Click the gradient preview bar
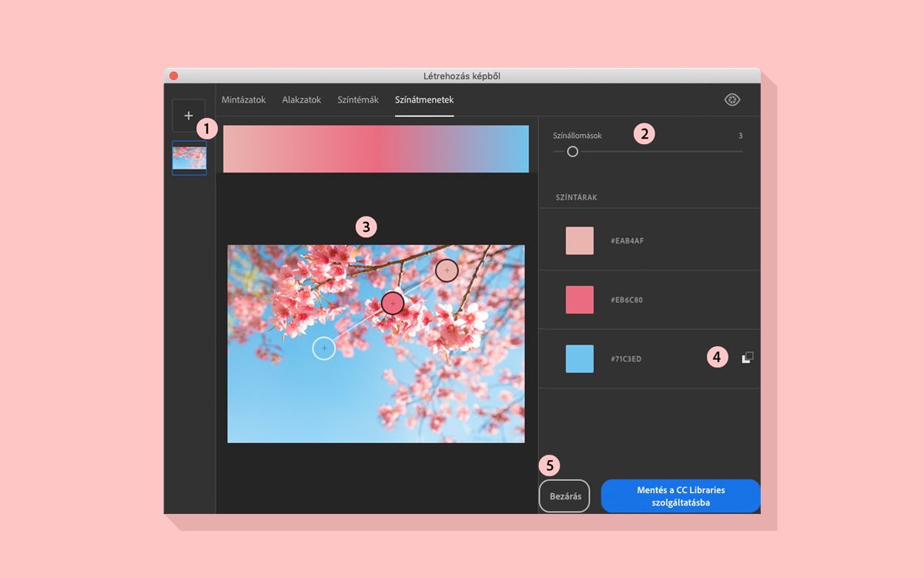The width and height of the screenshot is (924, 578). pyautogui.click(x=376, y=149)
